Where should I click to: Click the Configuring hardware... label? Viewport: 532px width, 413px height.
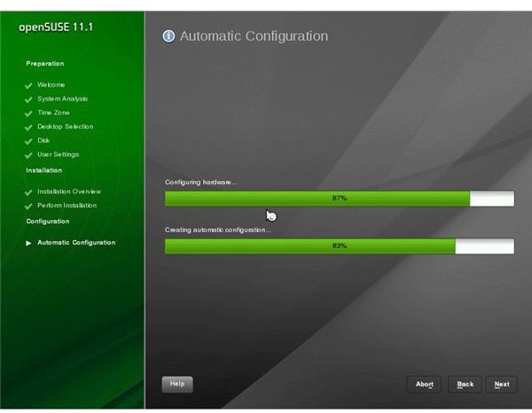[201, 182]
